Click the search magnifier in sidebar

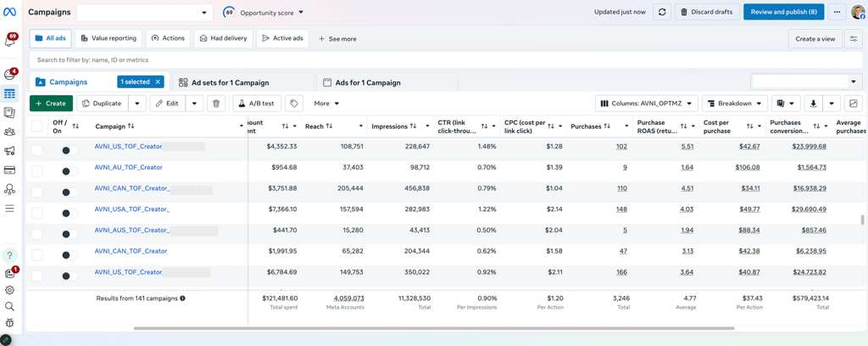(x=9, y=306)
